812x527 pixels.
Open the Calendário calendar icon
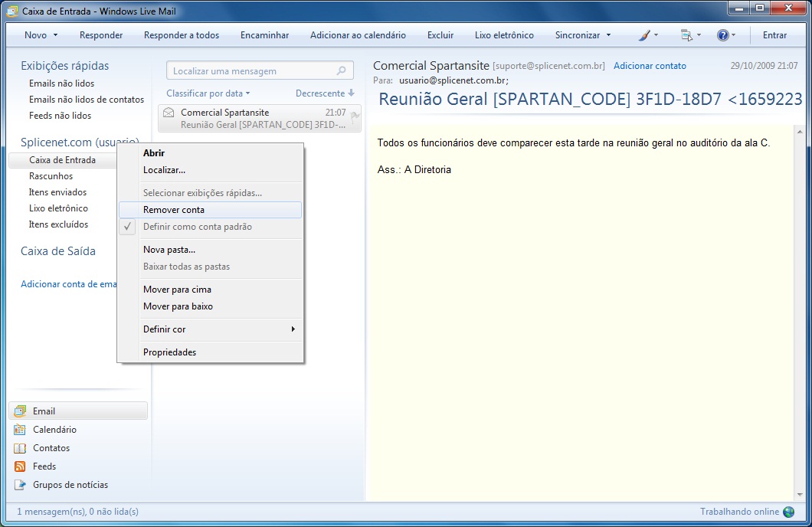20,430
